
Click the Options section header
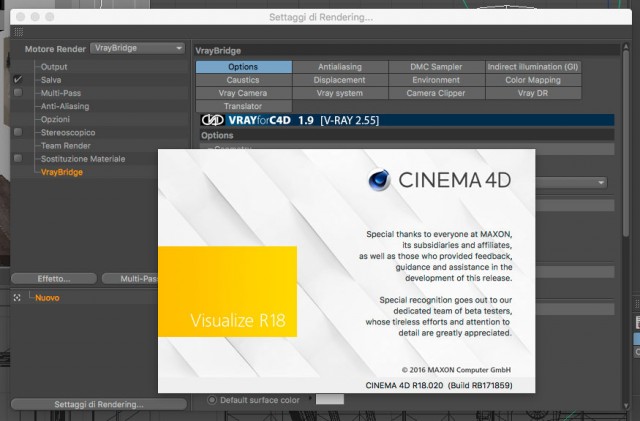(x=407, y=135)
